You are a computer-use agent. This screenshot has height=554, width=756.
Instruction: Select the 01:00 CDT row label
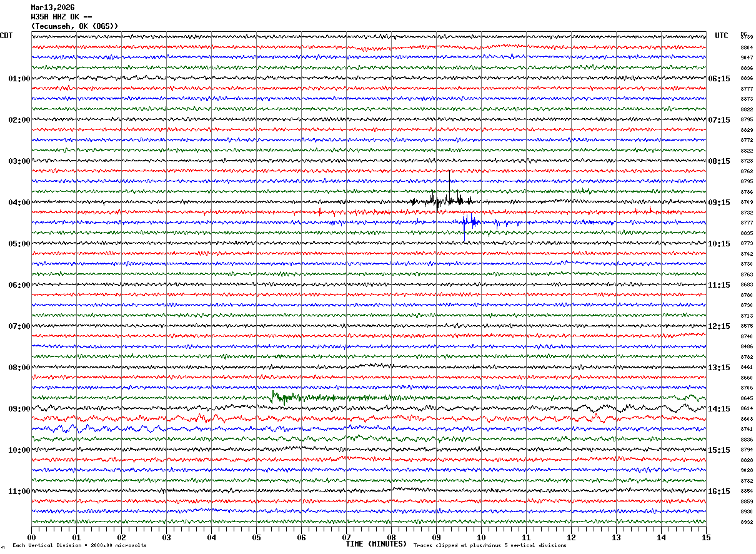[x=19, y=79]
